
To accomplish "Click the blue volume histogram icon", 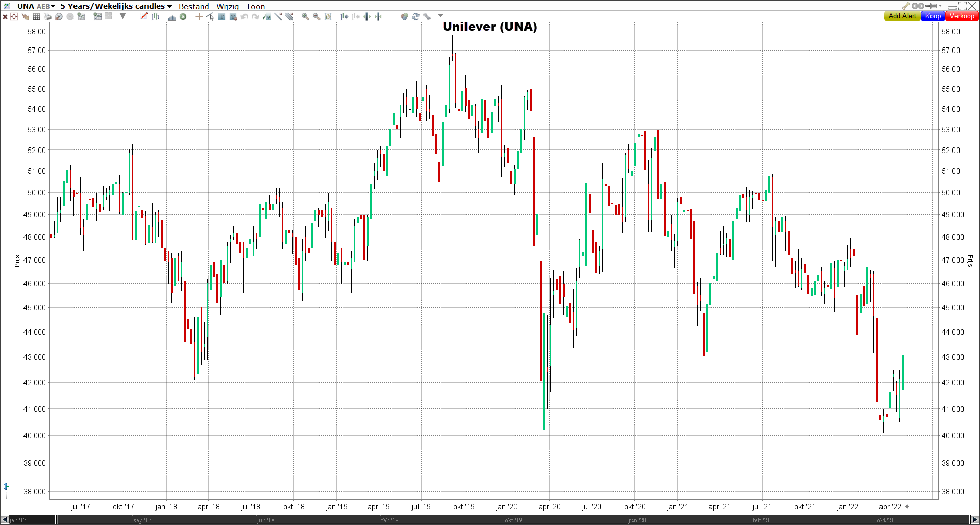I will (172, 18).
